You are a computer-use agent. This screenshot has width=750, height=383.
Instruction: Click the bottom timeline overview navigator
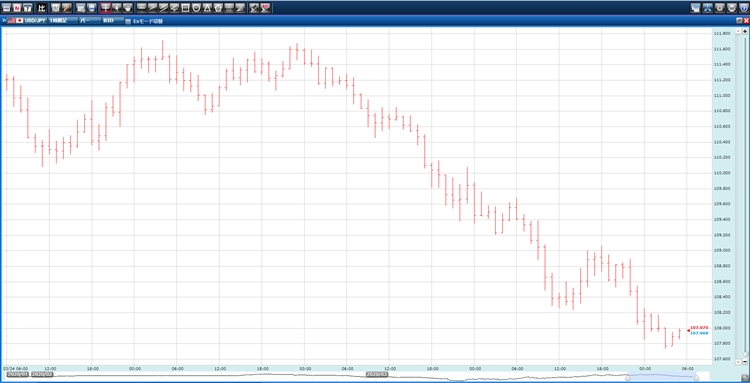coord(352,377)
